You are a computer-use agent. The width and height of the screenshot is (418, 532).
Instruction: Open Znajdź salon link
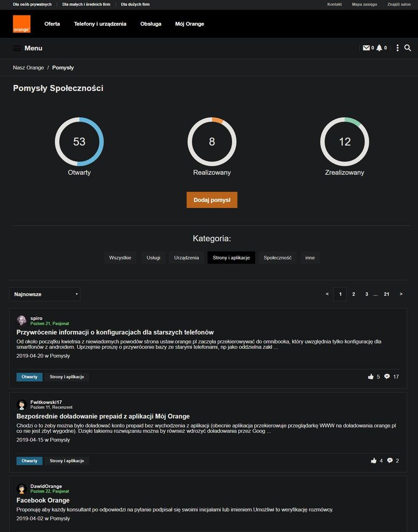point(399,4)
